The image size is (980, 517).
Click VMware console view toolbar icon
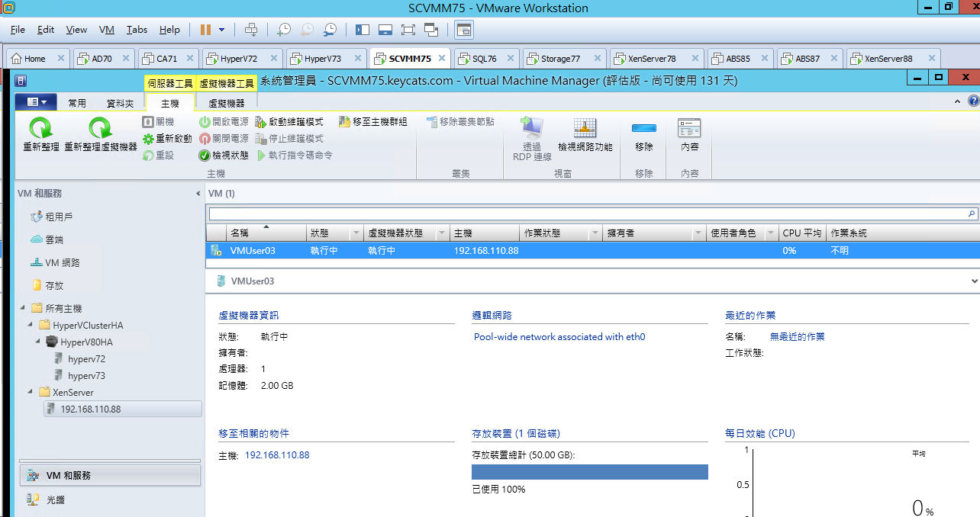[x=463, y=30]
